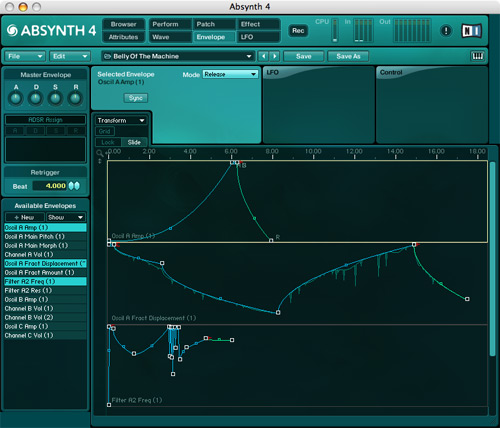Screen dimensions: 500x428
Task: Click the R release breakpoint of Oscil A Amp
Action: pyautogui.click(x=271, y=240)
